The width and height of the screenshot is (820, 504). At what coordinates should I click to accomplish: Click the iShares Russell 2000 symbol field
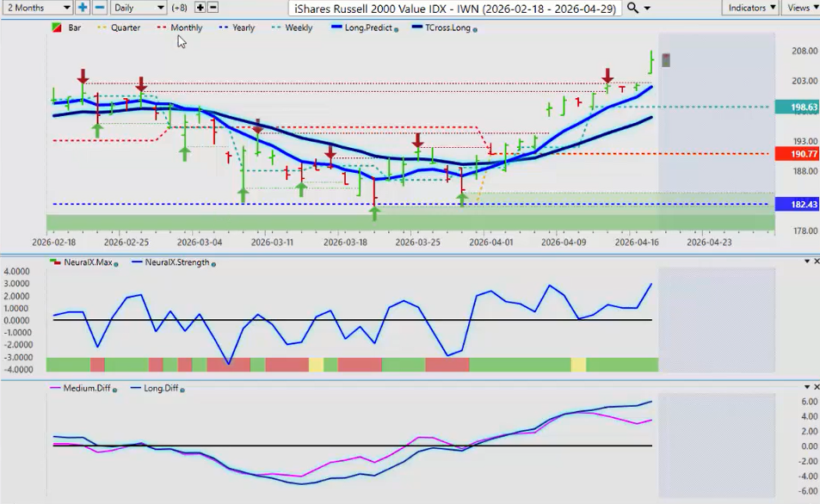(x=454, y=8)
